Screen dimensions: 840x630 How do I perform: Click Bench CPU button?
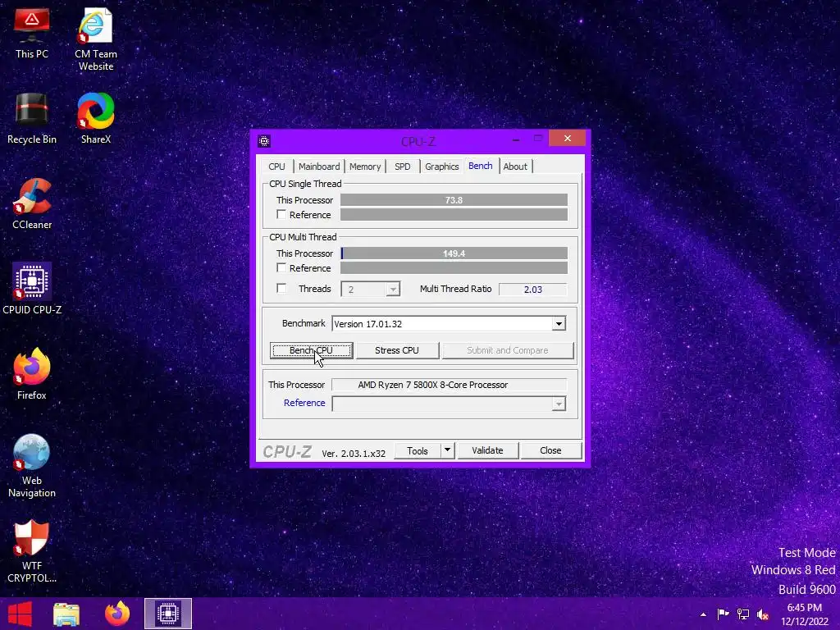(x=311, y=350)
